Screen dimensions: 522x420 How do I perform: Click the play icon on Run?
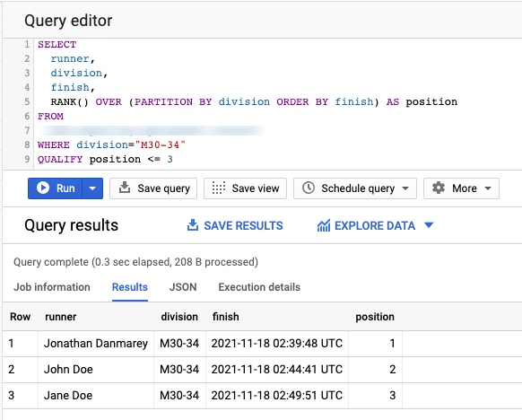[43, 188]
